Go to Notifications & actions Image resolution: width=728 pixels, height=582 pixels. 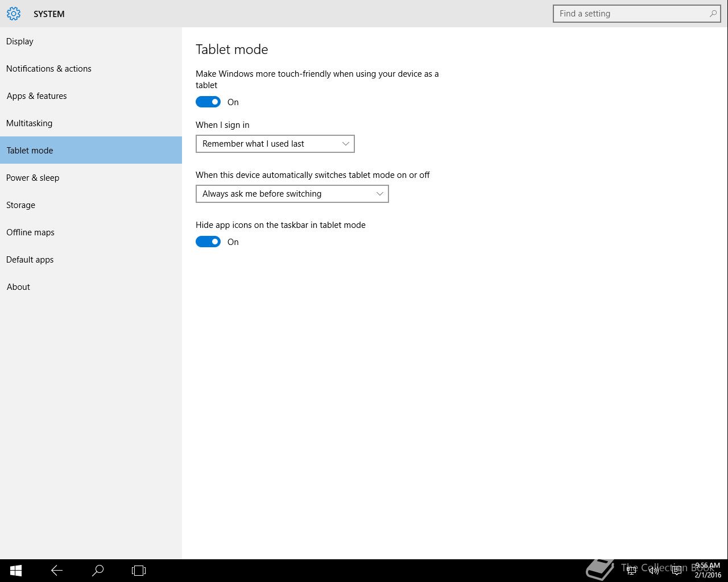(91, 68)
